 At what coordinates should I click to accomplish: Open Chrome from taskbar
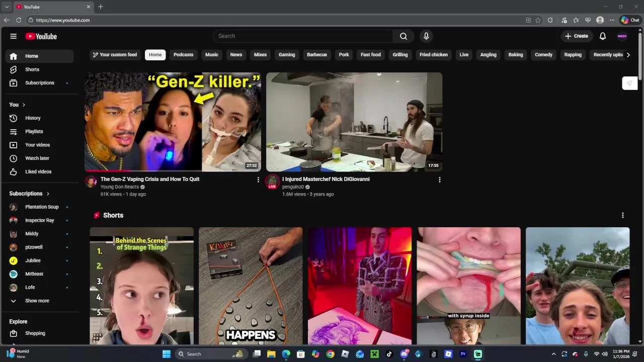tap(330, 354)
